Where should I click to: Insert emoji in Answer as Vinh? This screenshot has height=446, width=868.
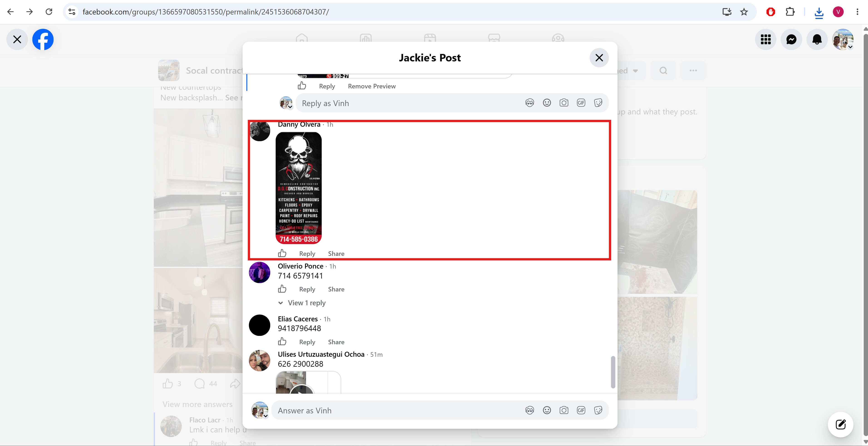coord(547,410)
